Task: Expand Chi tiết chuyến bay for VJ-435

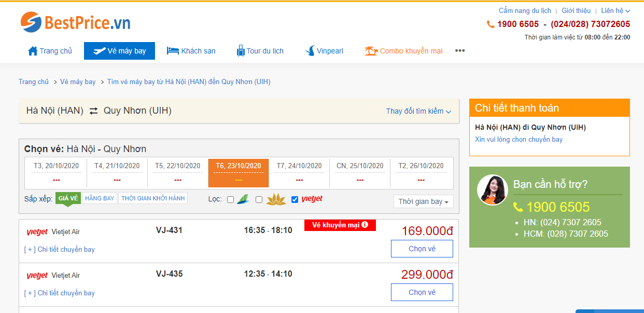Action: pyautogui.click(x=60, y=293)
